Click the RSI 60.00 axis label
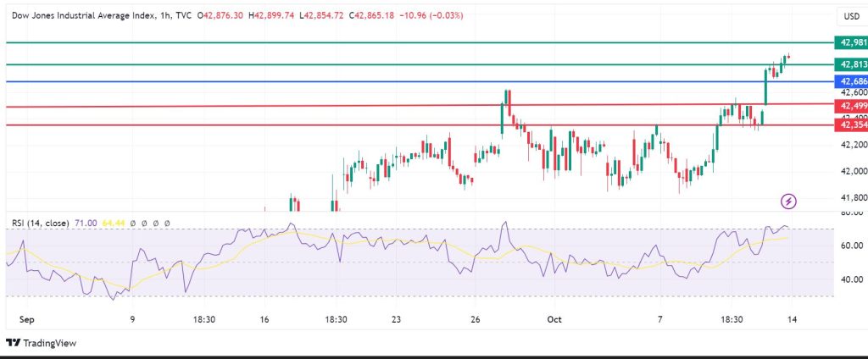This screenshot has width=868, height=359. pyautogui.click(x=853, y=246)
